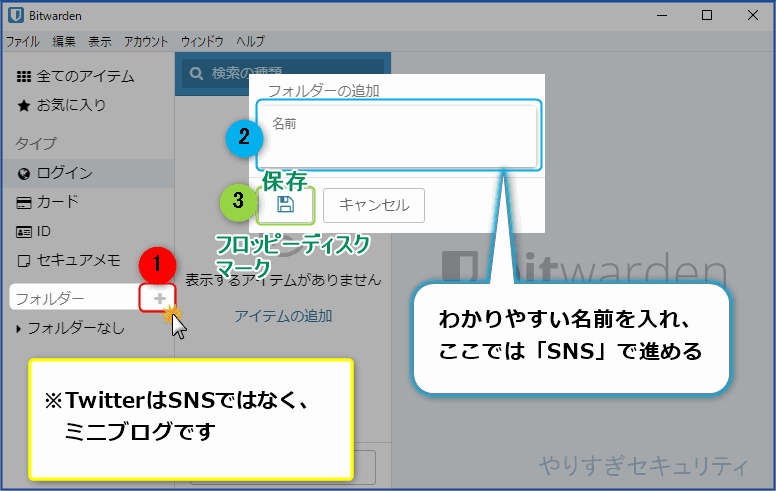The image size is (776, 491).
Task: Maximize the Bitwarden window
Action: click(x=707, y=15)
